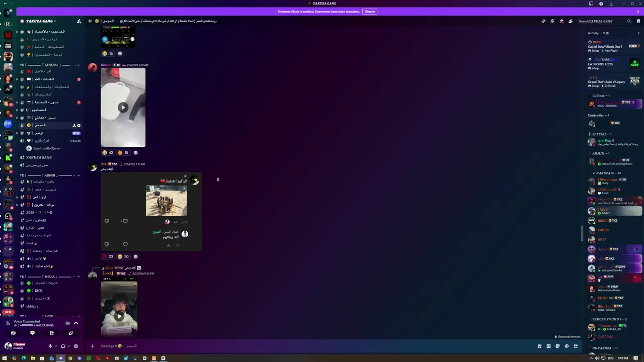
Task: Click the reaction showing 15
Action: (x=123, y=152)
